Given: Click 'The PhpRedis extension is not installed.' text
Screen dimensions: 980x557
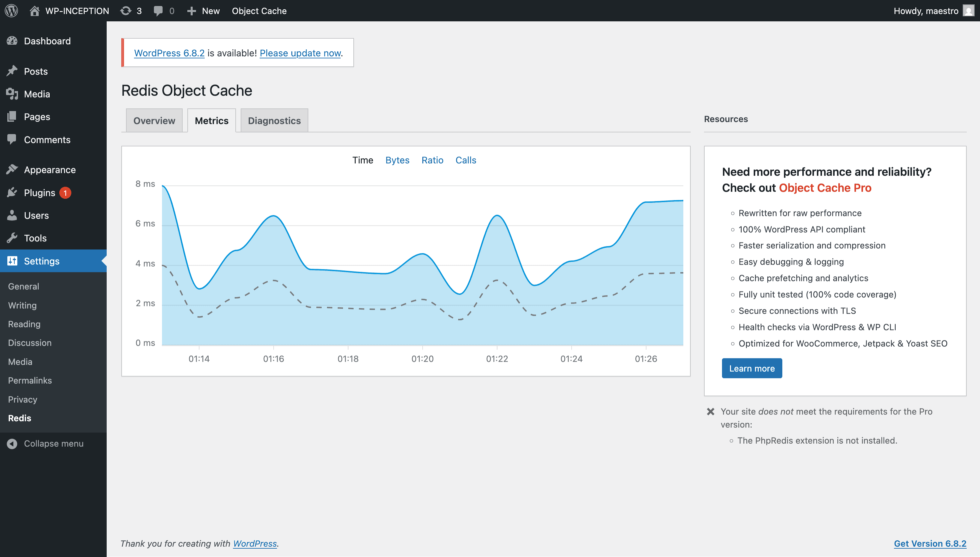Looking at the screenshot, I should [x=817, y=440].
